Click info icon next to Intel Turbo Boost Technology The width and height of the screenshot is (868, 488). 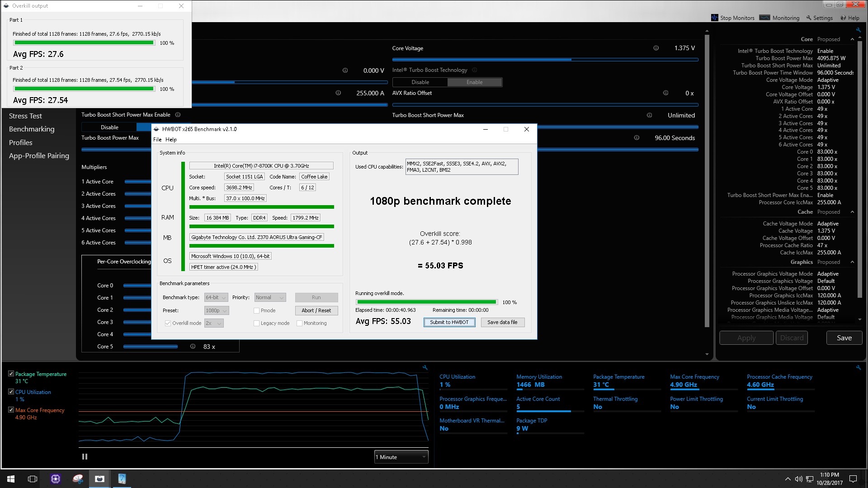coord(474,70)
